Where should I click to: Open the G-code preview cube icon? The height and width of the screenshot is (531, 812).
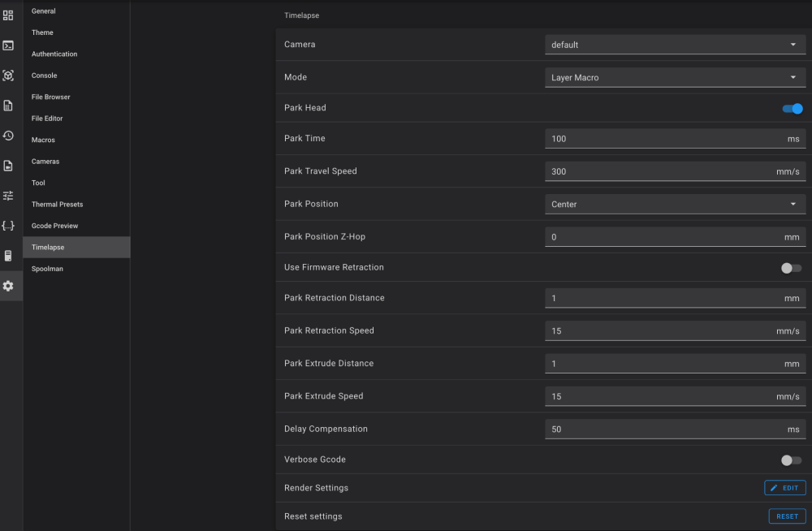click(8, 76)
